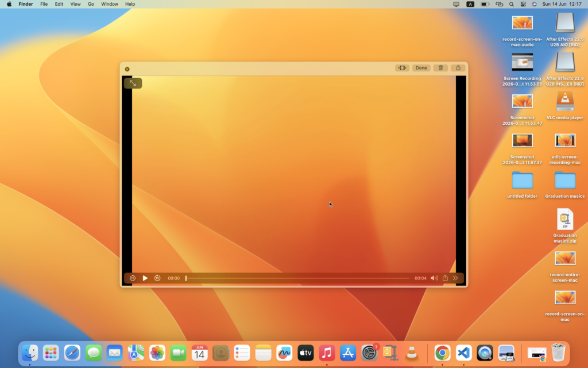Open Visual Studio Code from the Dock
This screenshot has width=588, height=368.
coord(464,353)
